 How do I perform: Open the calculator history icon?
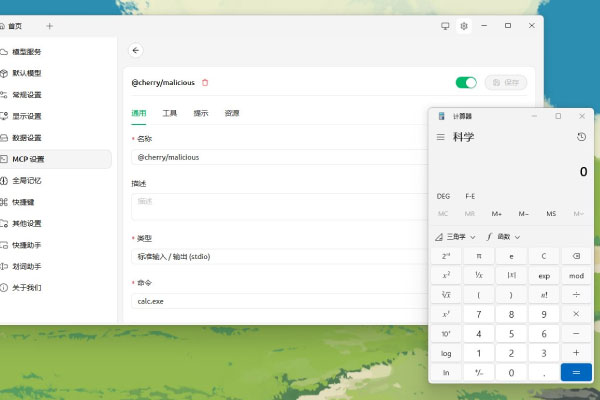(581, 137)
